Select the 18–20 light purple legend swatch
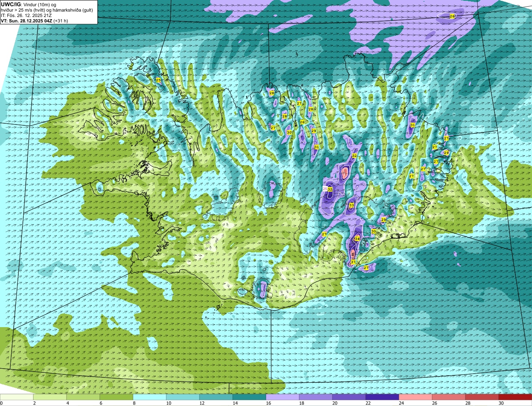 (x=316, y=397)
